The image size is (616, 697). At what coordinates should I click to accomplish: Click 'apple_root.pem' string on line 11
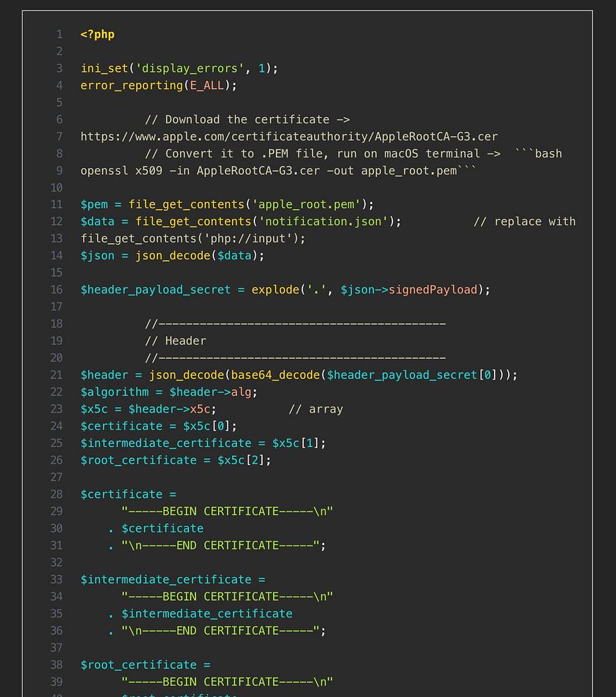click(306, 204)
